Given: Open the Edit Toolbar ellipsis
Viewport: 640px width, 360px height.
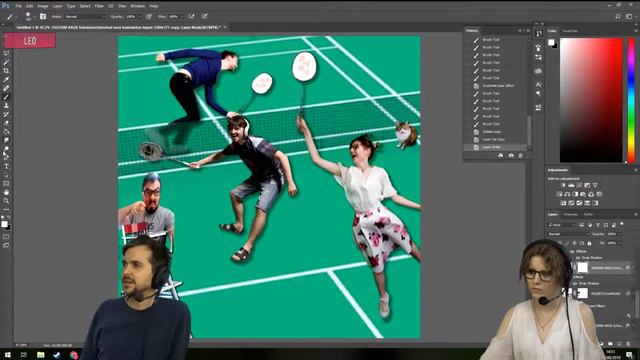Looking at the screenshot, I should (x=6, y=209).
